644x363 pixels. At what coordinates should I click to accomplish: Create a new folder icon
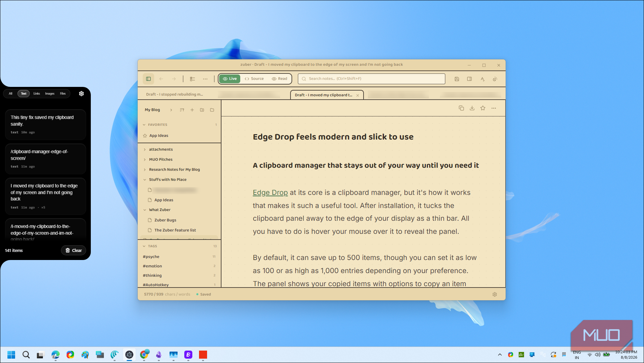pos(202,110)
